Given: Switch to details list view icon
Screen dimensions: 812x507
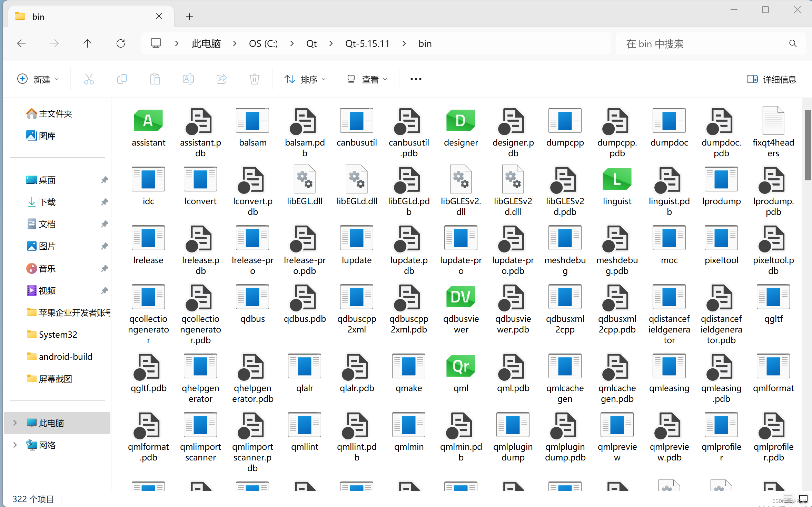Looking at the screenshot, I should pyautogui.click(x=788, y=499).
